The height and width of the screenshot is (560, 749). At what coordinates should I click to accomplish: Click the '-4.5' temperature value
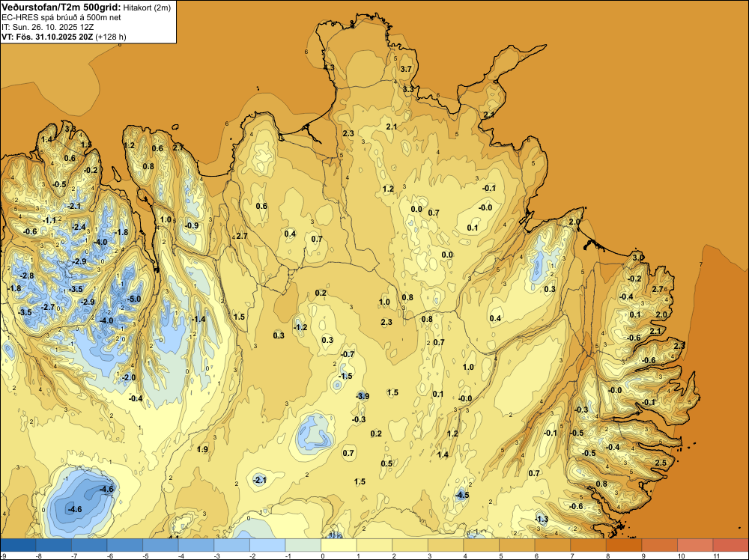pyautogui.click(x=461, y=495)
